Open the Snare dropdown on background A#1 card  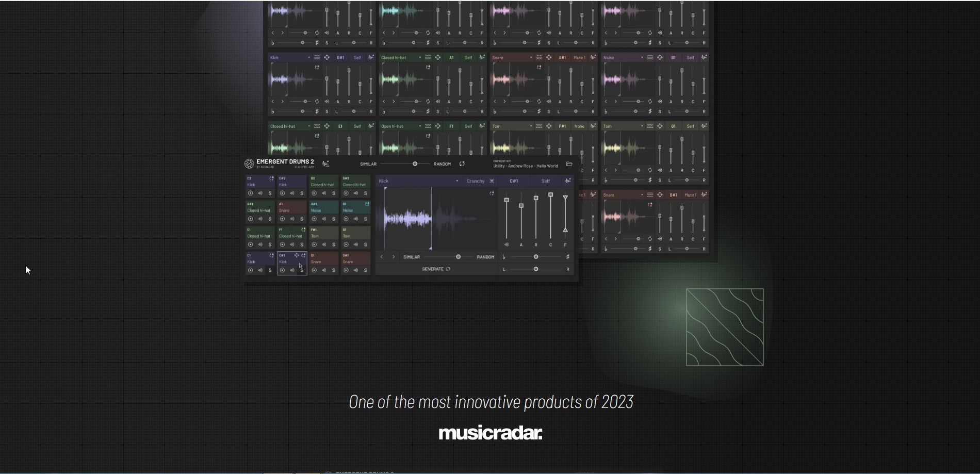pos(512,58)
